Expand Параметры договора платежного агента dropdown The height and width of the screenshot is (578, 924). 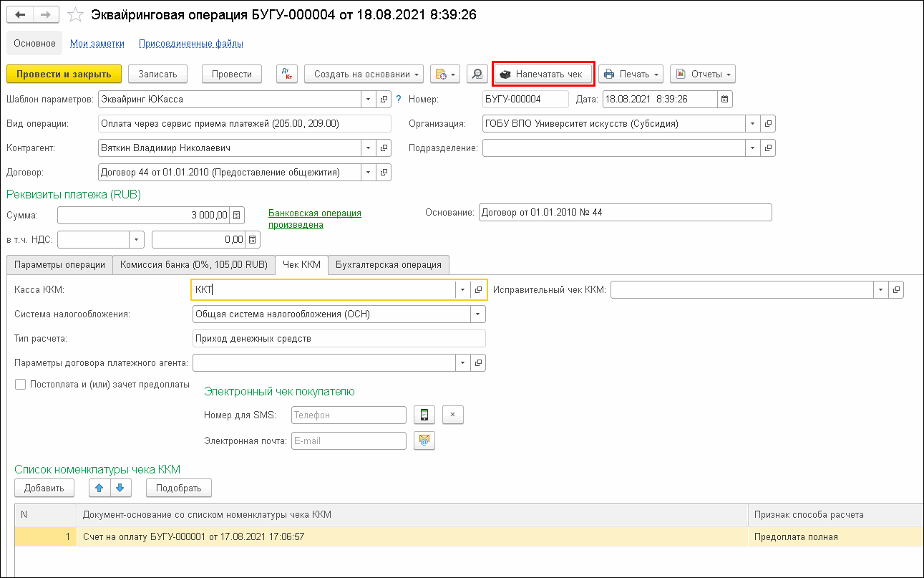(464, 362)
